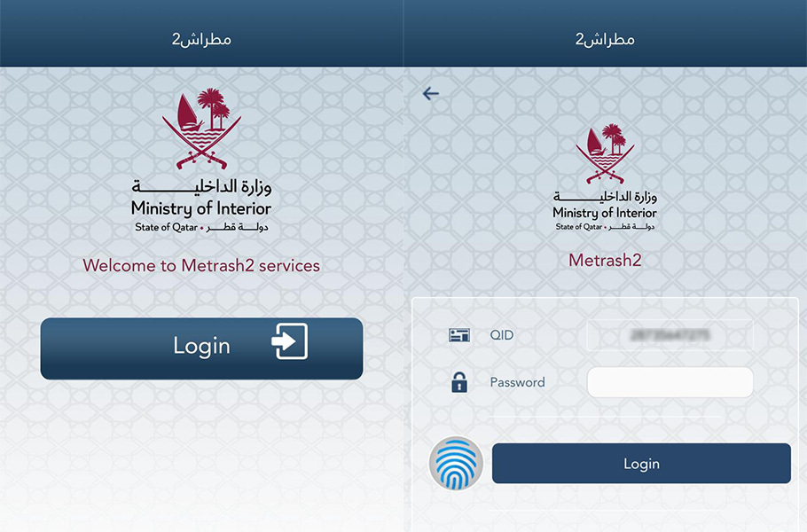Viewport: 807px width, 532px height.
Task: Click State of Qatar text on right screen
Action: (578, 227)
